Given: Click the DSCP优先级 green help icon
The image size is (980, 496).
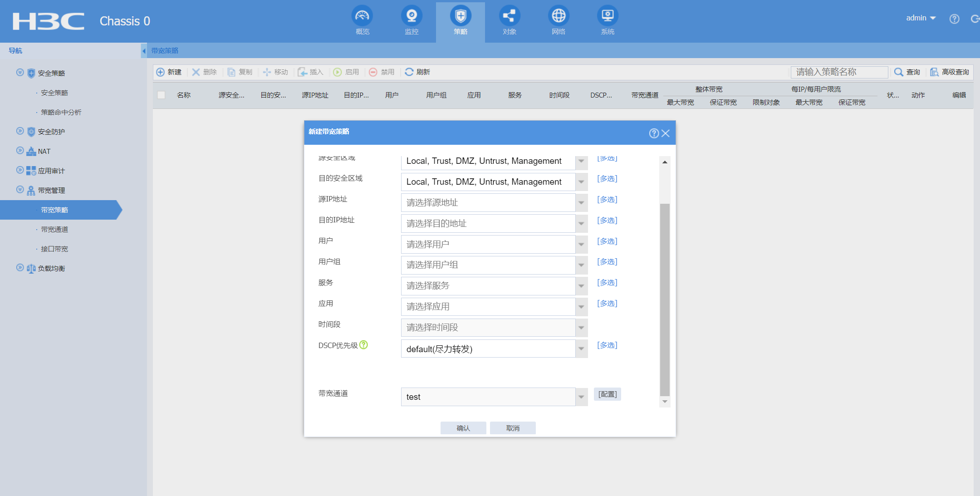Looking at the screenshot, I should (363, 345).
